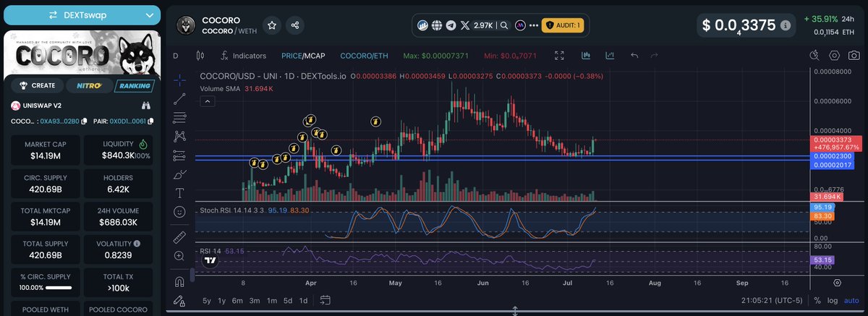
Task: Set chart range to 1y
Action: tap(222, 301)
